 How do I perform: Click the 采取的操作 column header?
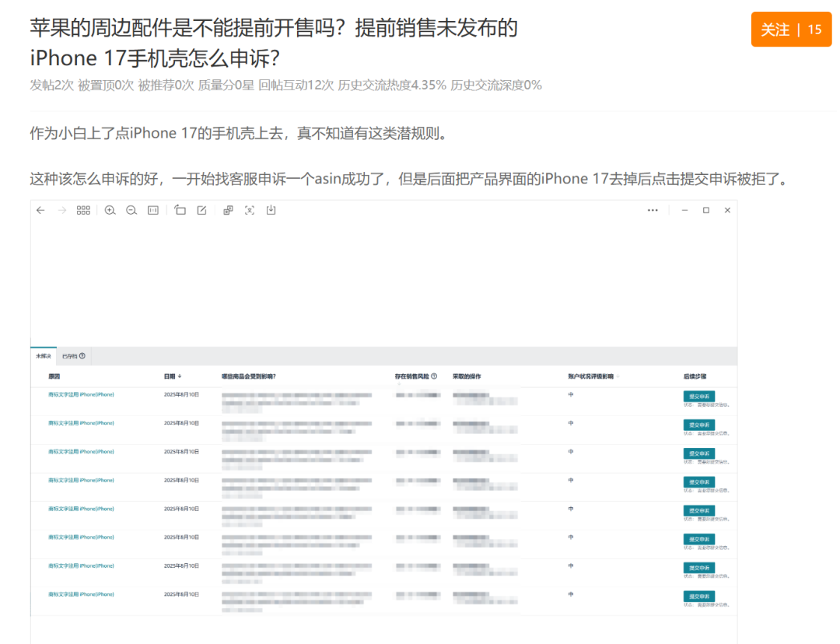click(467, 376)
